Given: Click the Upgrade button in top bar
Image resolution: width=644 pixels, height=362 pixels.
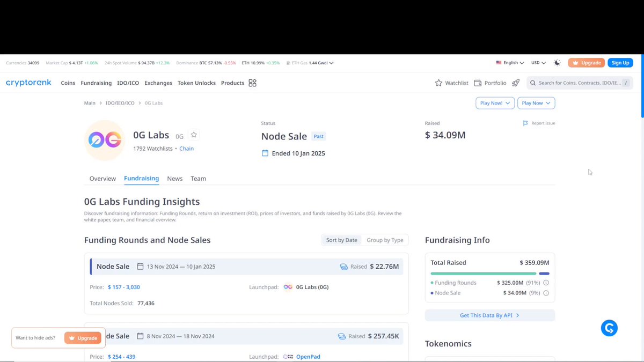Looking at the screenshot, I should [587, 63].
